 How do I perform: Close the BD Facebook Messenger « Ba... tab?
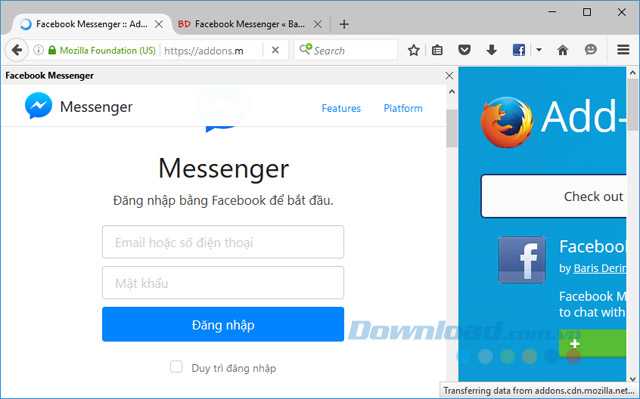pyautogui.click(x=317, y=24)
